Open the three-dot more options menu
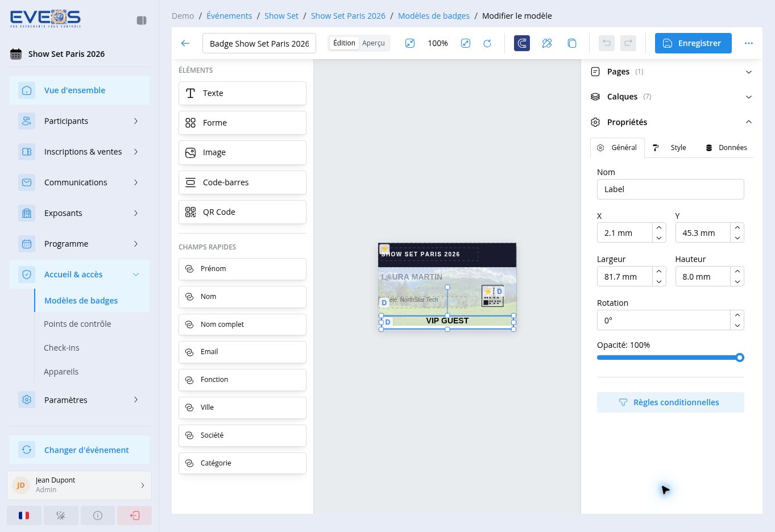The image size is (775, 532). tap(749, 43)
